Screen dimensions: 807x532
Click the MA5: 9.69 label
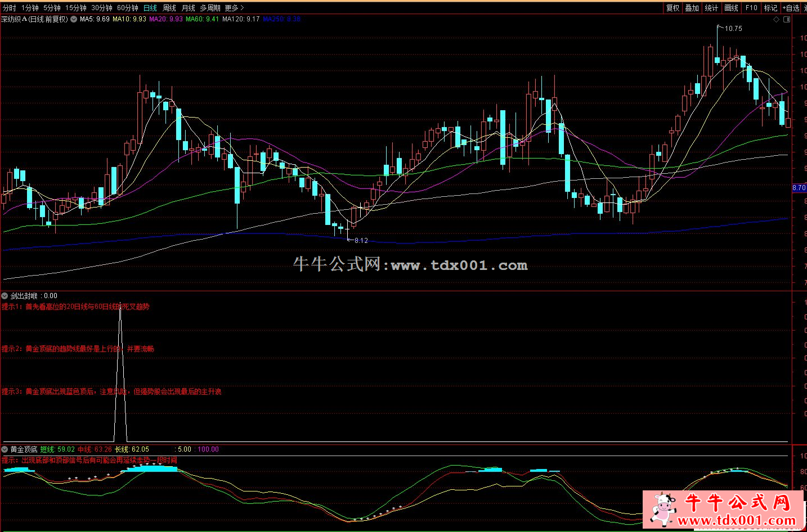click(x=95, y=19)
